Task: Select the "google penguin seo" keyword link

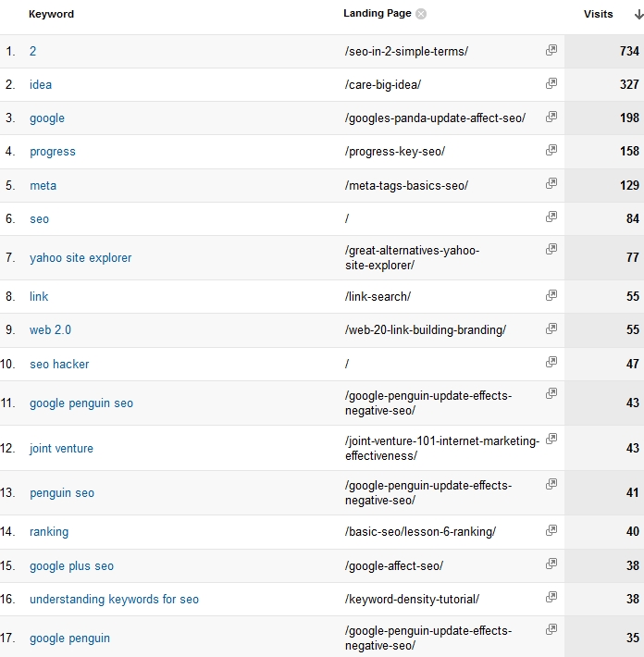Action: point(81,403)
